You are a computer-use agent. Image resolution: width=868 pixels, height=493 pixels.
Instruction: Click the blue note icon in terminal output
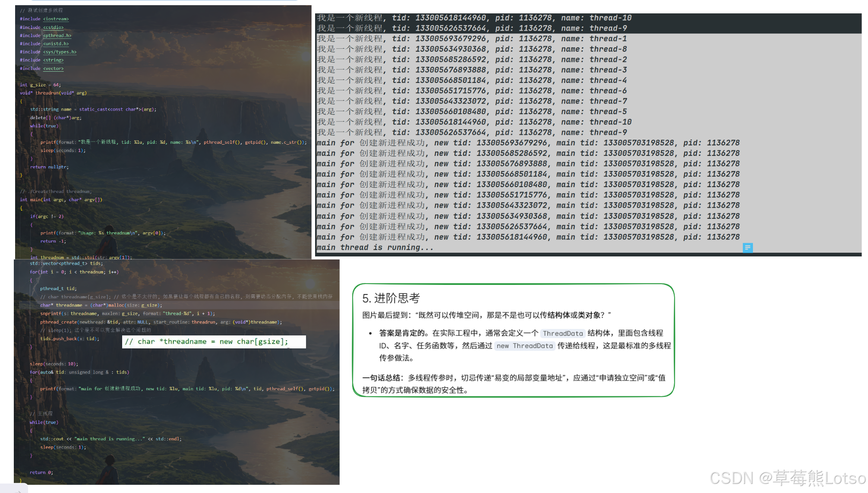point(748,248)
